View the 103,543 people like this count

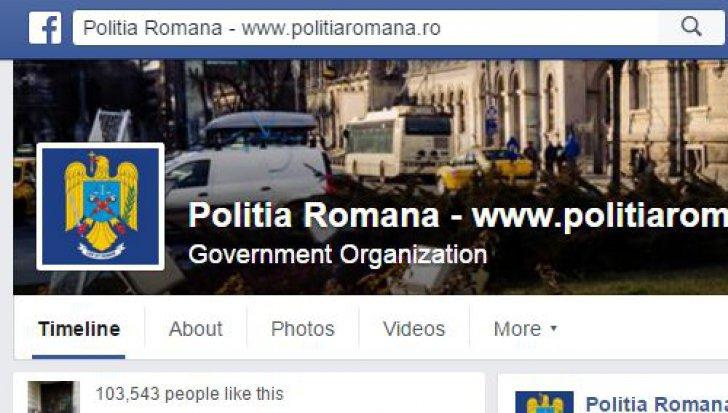(x=189, y=394)
